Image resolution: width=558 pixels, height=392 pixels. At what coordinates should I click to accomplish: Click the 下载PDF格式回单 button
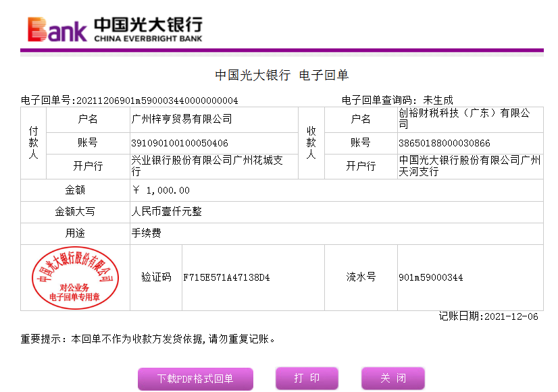(195, 379)
